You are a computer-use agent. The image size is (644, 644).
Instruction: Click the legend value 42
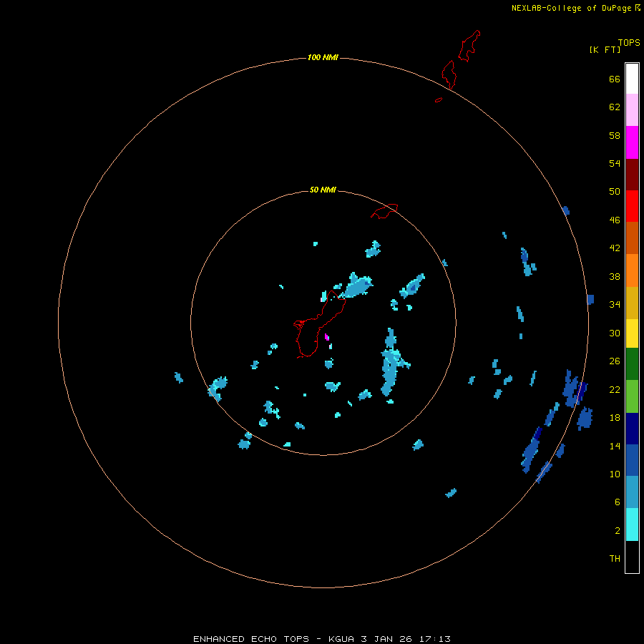pyautogui.click(x=615, y=248)
